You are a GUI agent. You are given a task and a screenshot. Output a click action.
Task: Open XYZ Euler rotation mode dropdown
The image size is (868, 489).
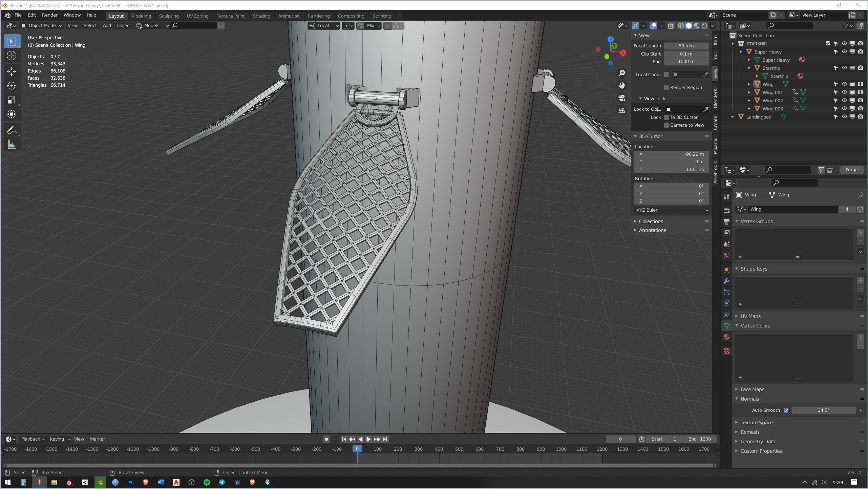[x=671, y=210]
